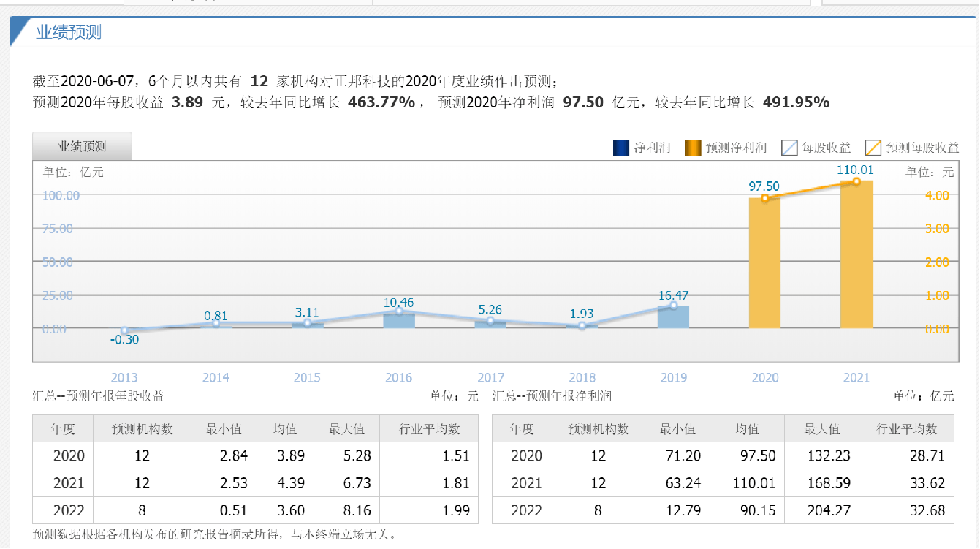Click the EPS mean value 3.89

click(290, 455)
